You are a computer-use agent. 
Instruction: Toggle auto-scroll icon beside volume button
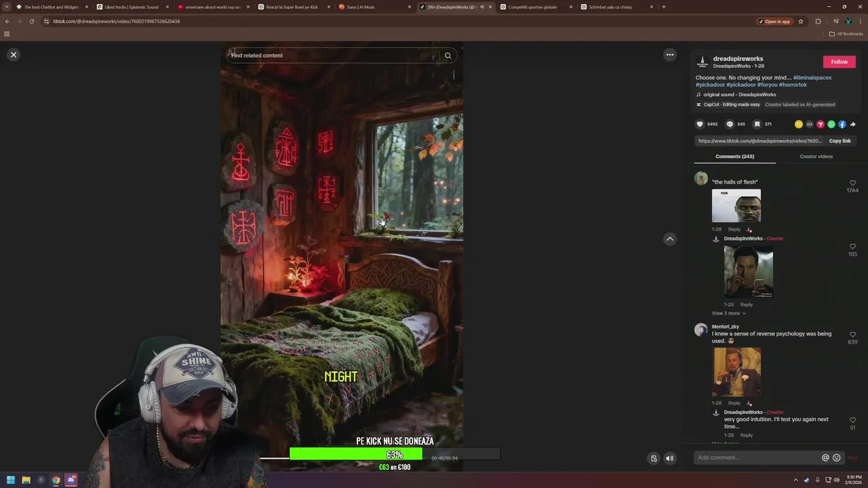(x=654, y=458)
